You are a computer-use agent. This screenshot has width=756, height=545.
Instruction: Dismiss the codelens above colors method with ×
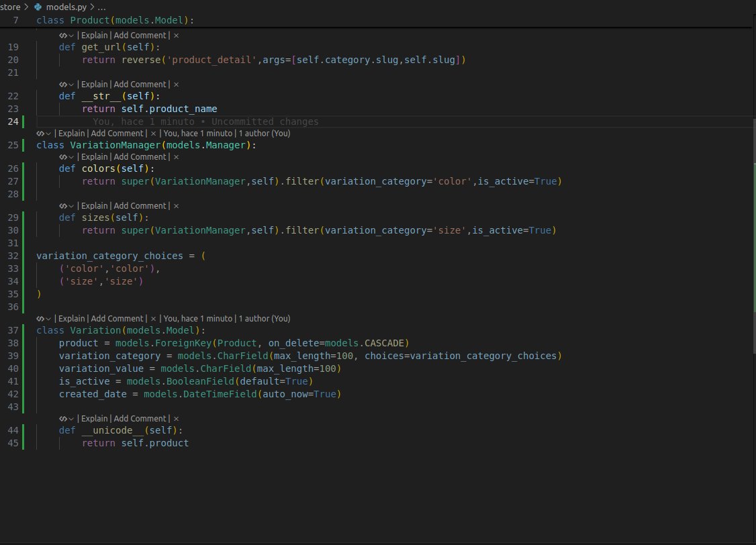click(176, 157)
